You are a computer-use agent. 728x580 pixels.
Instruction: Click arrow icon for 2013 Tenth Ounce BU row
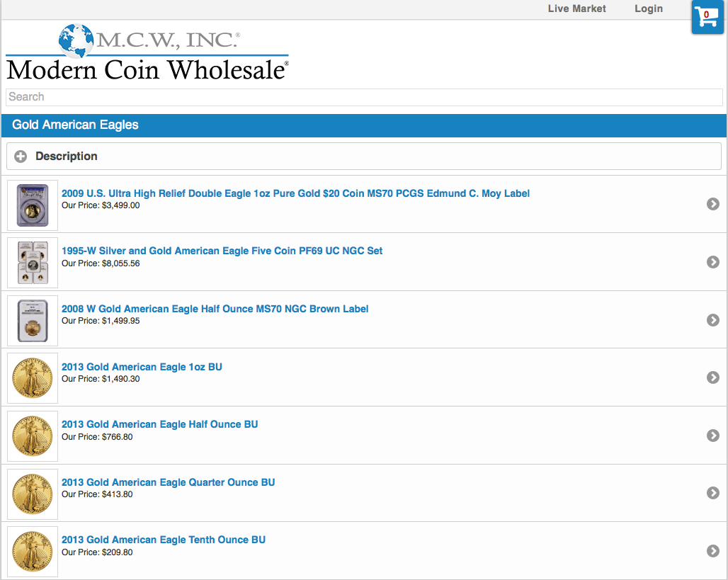coord(712,551)
